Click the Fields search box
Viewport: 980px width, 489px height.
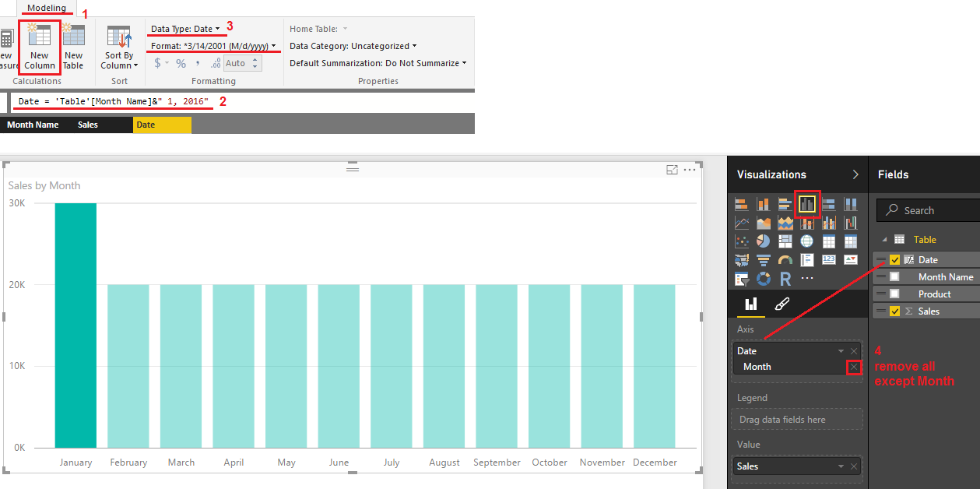click(x=928, y=210)
